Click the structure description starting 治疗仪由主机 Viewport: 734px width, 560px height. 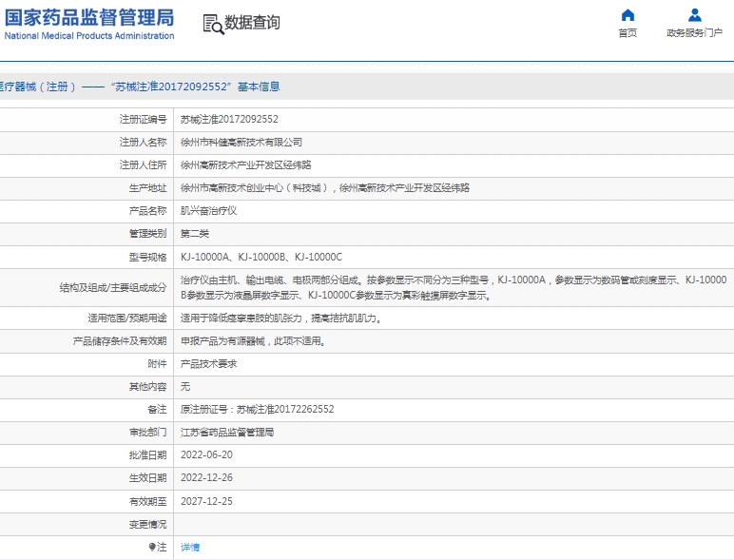(454, 287)
